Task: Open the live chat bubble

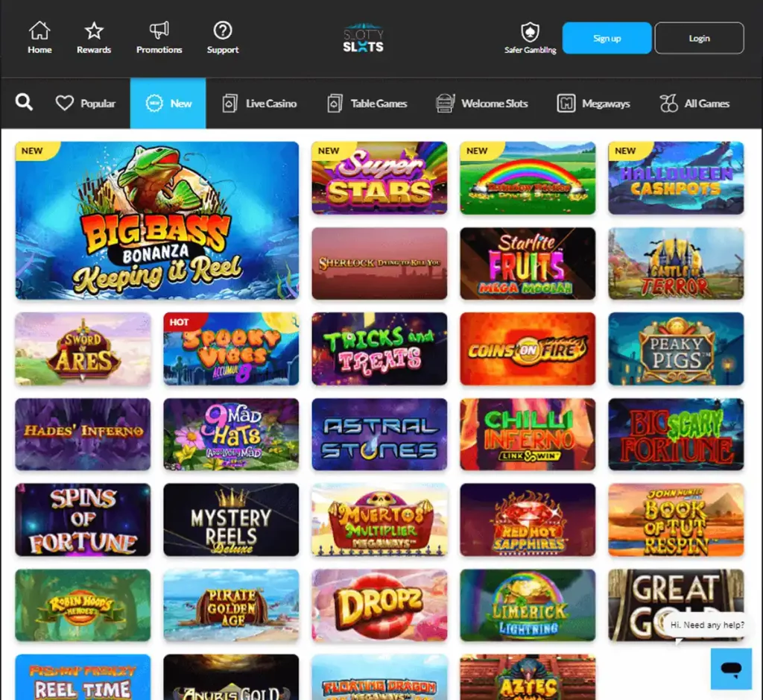Action: click(731, 669)
